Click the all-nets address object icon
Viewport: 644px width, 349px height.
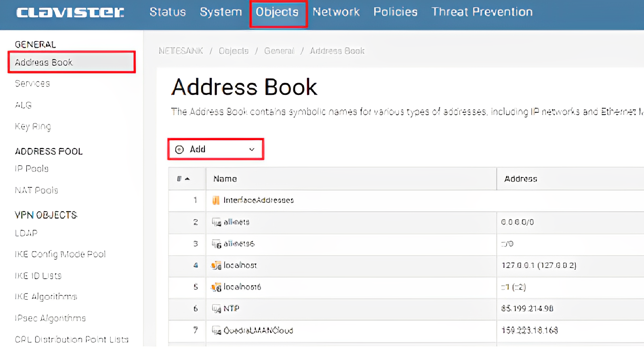[x=217, y=222]
